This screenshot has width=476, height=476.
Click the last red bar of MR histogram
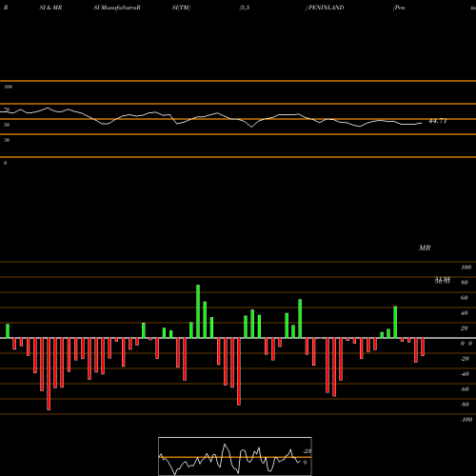point(423,347)
